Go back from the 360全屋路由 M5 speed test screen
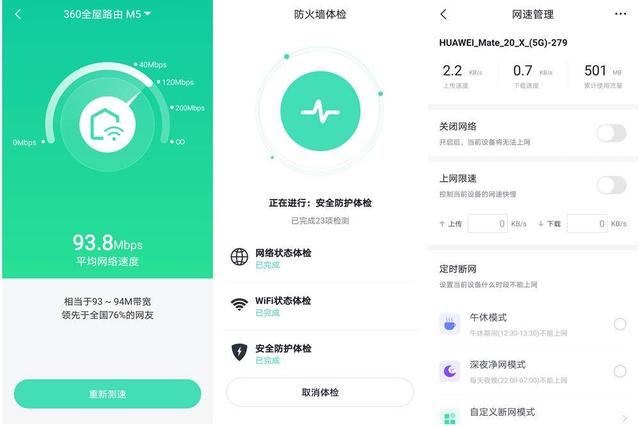The width and height of the screenshot is (640, 426). click(18, 15)
